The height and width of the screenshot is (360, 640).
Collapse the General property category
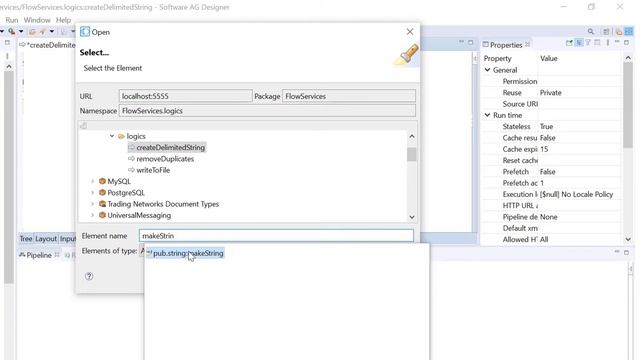[x=487, y=70]
